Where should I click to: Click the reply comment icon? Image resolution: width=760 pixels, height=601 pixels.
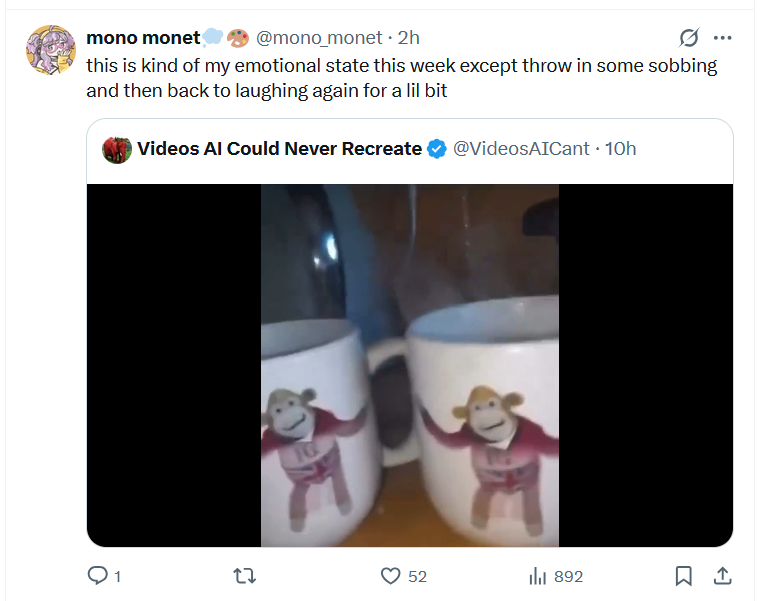97,576
